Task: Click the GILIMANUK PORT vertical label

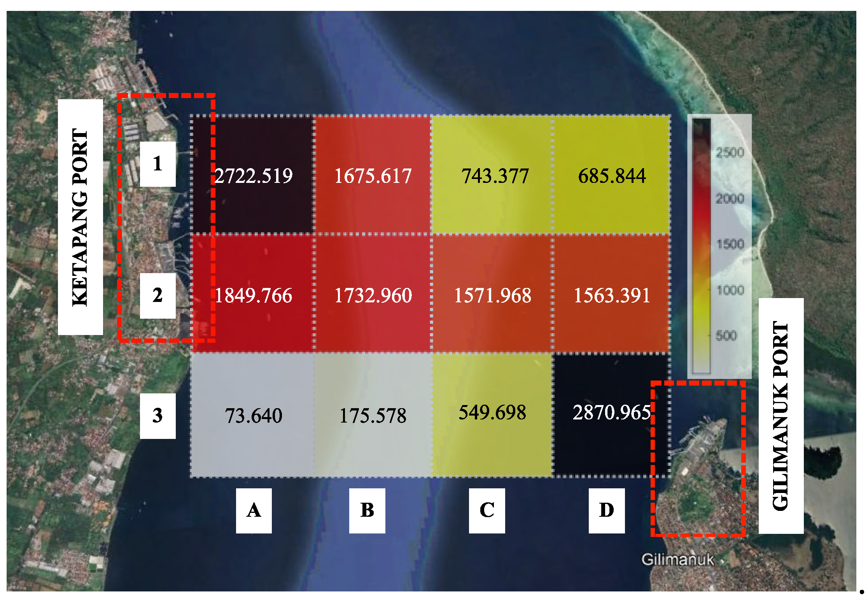Action: coord(780,416)
